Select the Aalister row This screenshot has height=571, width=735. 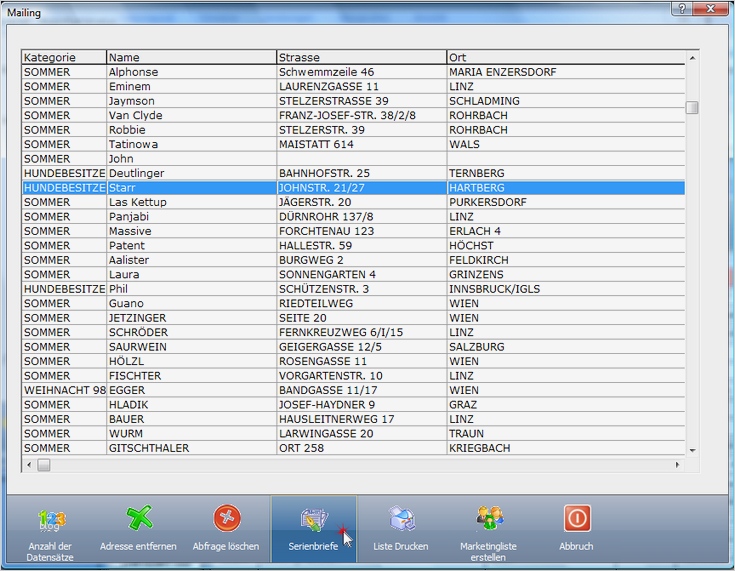(x=353, y=260)
